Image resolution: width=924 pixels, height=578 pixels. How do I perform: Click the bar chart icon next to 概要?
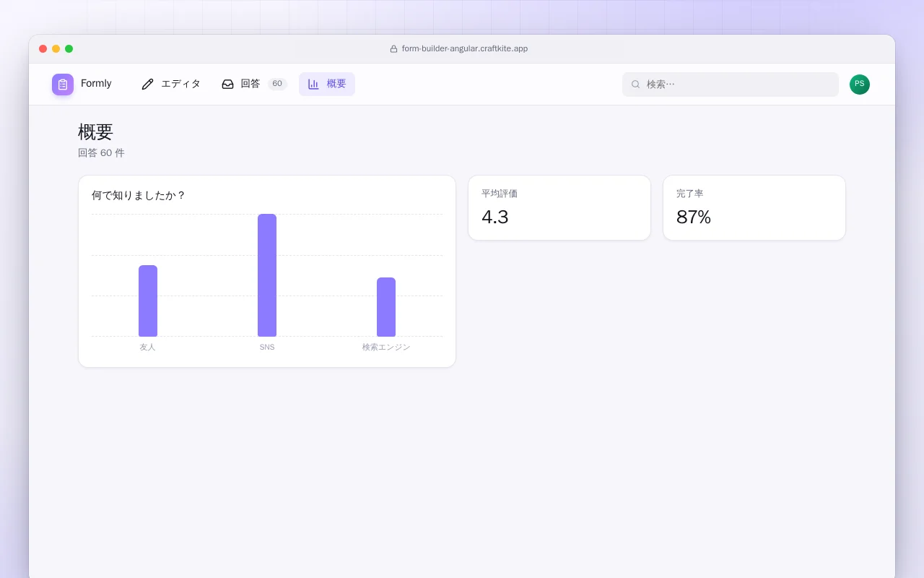pos(313,84)
